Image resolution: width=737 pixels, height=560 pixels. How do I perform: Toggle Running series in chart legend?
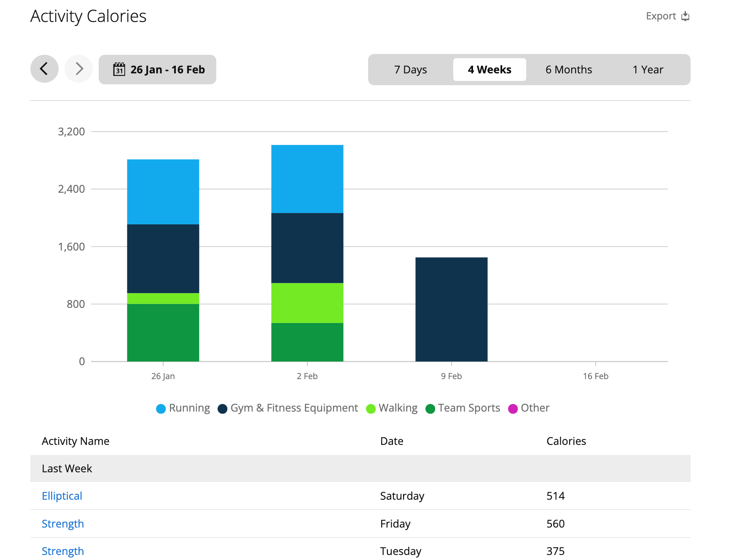pyautogui.click(x=183, y=408)
